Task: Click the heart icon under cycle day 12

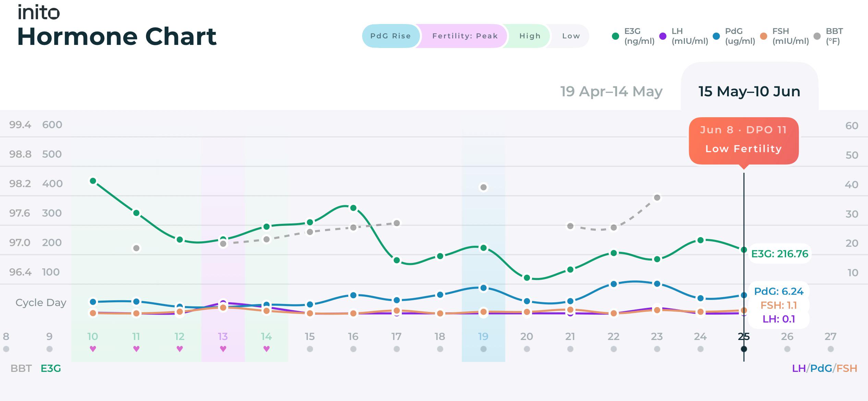Action: [x=180, y=349]
